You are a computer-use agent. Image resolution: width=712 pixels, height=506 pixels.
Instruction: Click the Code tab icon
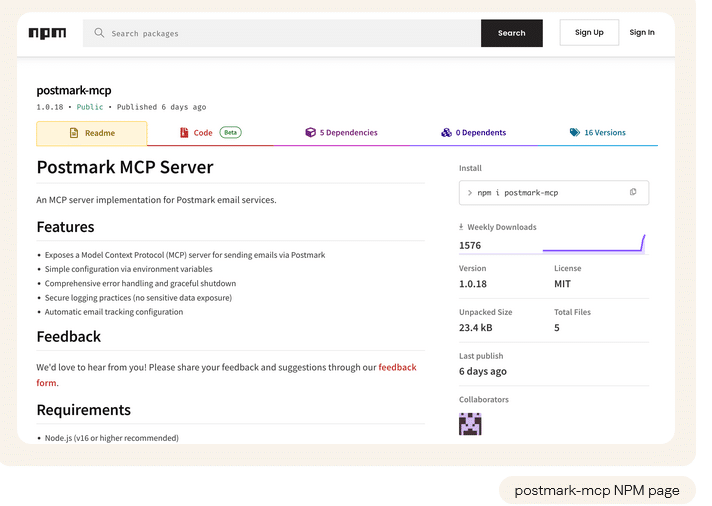coord(184,132)
